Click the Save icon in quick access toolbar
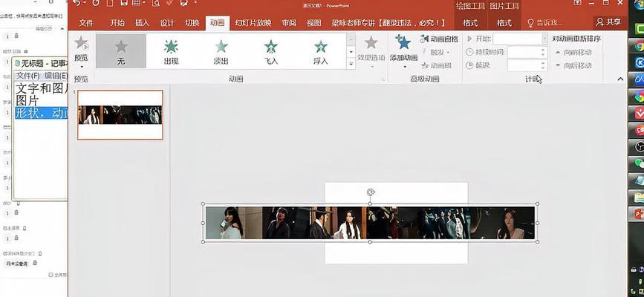This screenshot has width=644, height=297. [x=123, y=2]
